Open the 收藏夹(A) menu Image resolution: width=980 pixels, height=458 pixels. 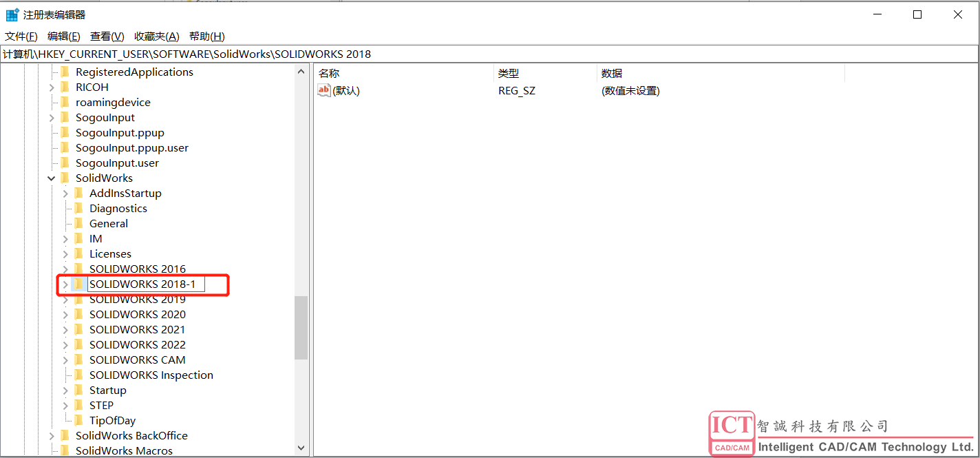[x=157, y=37]
